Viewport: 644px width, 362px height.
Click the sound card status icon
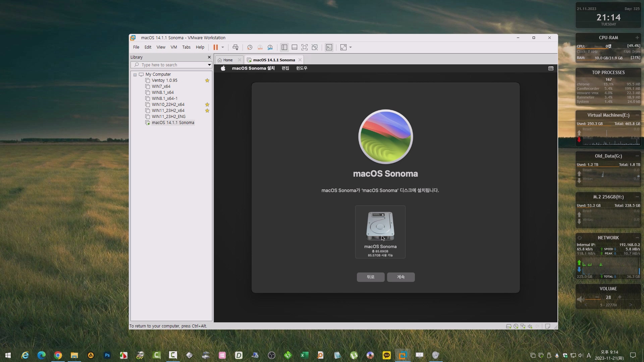pos(530,326)
